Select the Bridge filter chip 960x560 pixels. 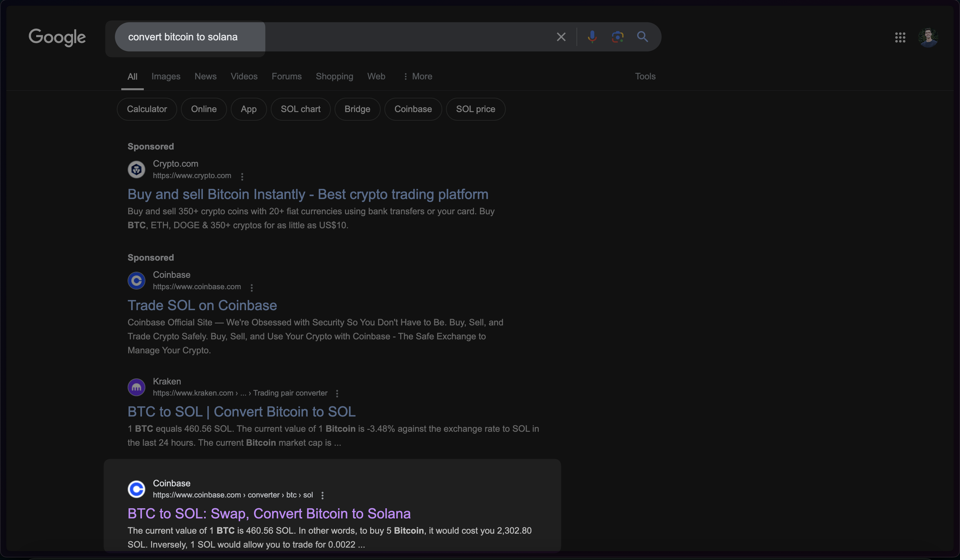[x=357, y=109]
